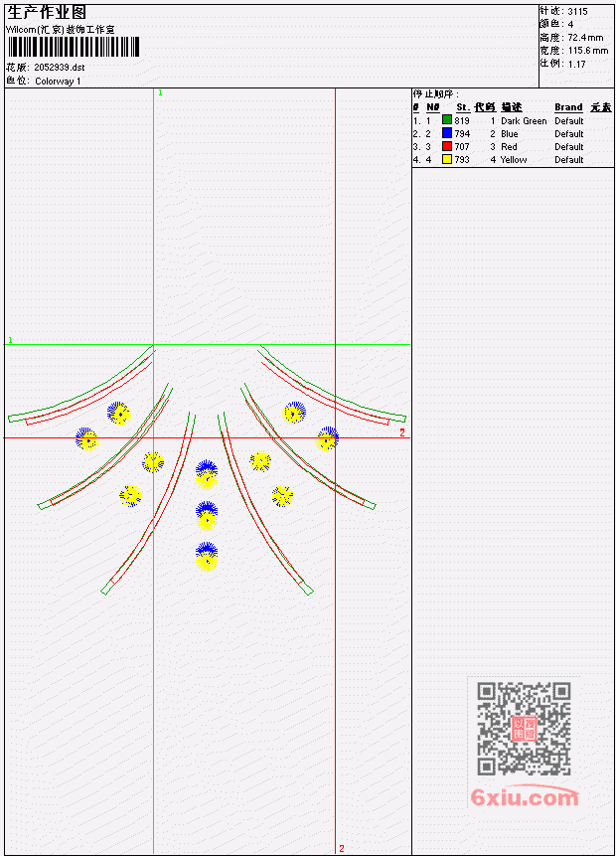Screen dimensions: 616x856
Task: Select stitch count '707' in Red row
Action: (462, 147)
